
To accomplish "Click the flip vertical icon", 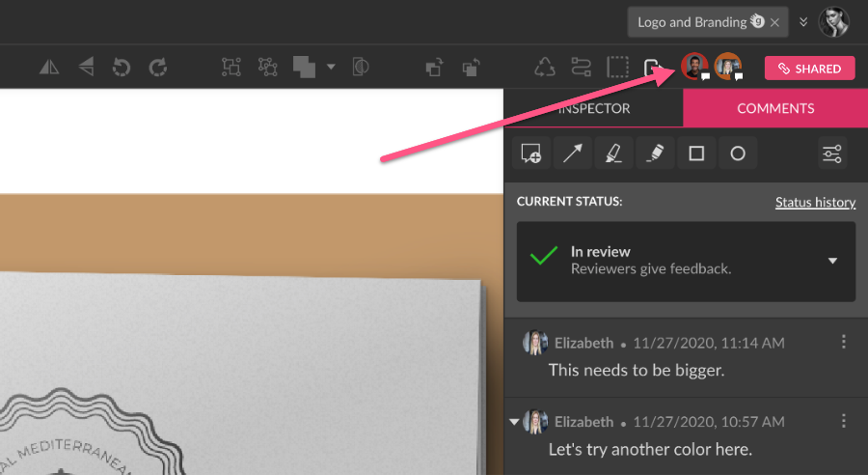I will [x=87, y=68].
